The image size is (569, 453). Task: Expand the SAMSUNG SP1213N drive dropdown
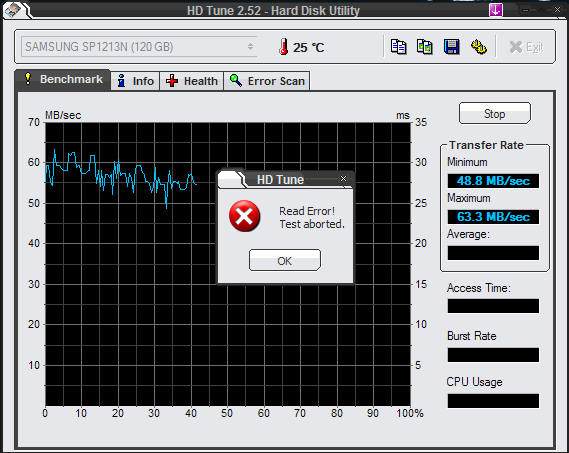click(x=250, y=47)
